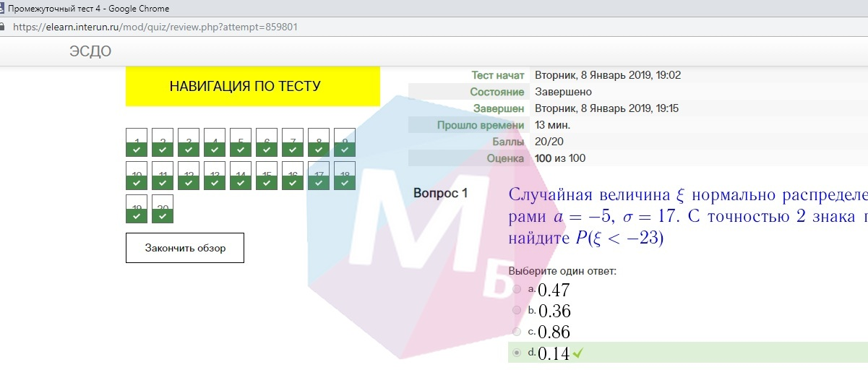
Task: Select answer option a. 0.47
Action: pos(517,289)
